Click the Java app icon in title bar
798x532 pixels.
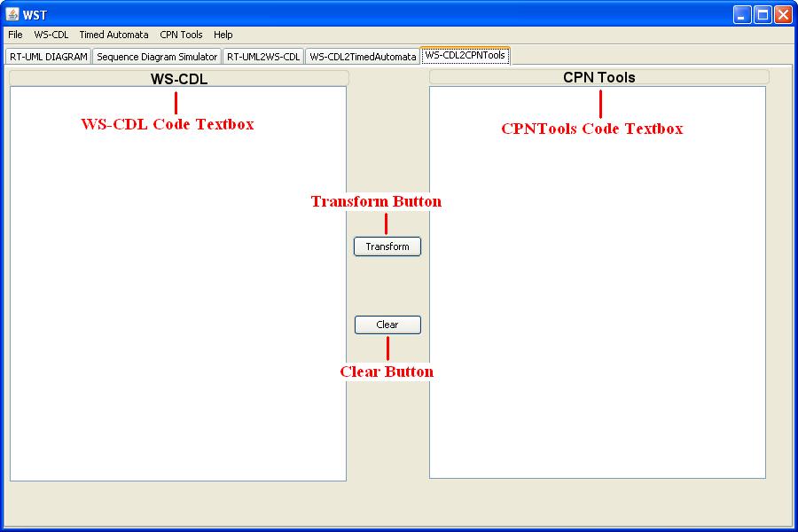tap(12, 14)
